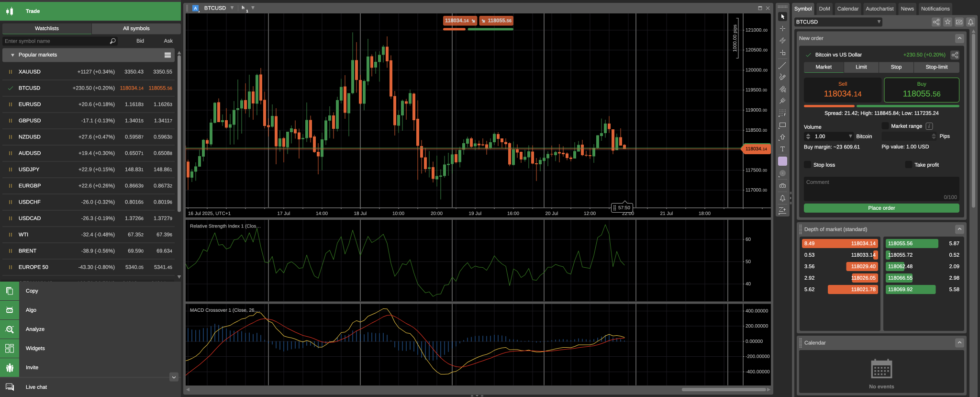Open new chart icon next to star
Image resolution: width=980 pixels, height=397 pixels.
click(959, 22)
